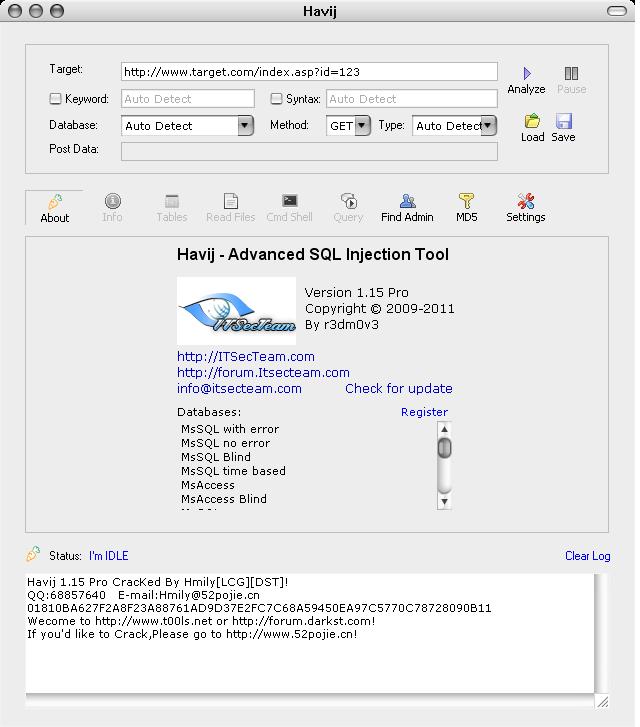This screenshot has height=727, width=640.
Task: Enable the Keyword checkbox
Action: (55, 98)
